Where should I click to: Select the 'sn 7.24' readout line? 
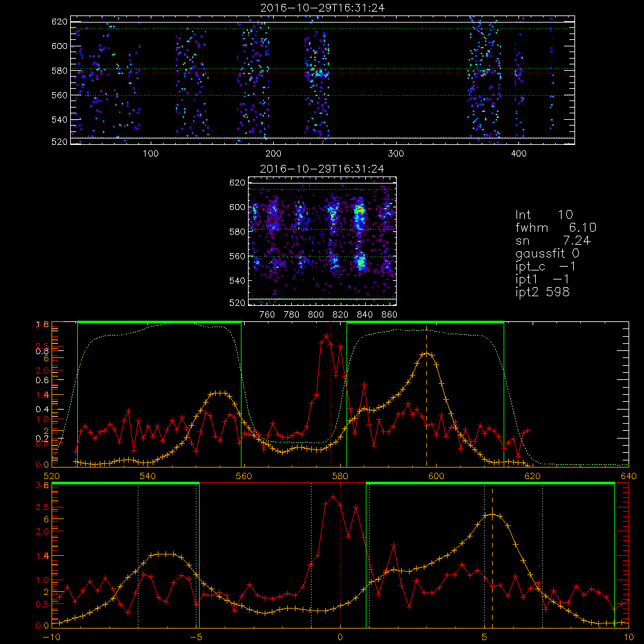point(553,240)
